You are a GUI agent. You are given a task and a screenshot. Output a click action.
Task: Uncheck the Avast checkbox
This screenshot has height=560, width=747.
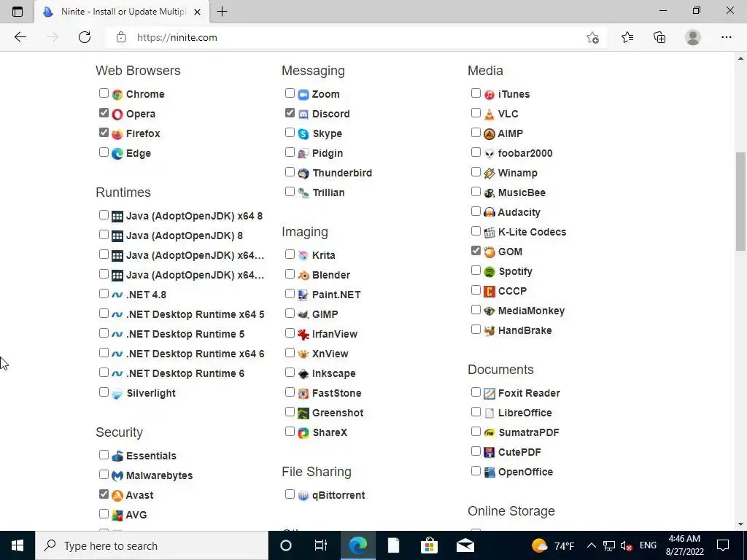[x=104, y=494]
